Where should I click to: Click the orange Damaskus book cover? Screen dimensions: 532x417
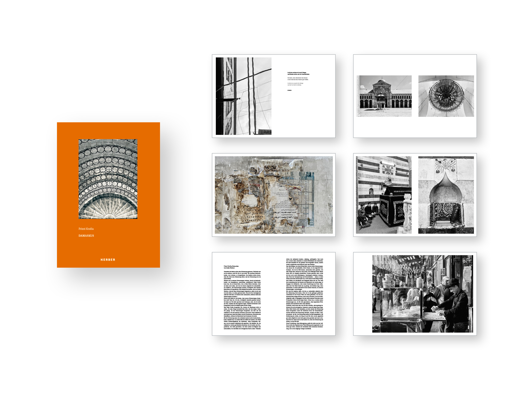pyautogui.click(x=108, y=247)
